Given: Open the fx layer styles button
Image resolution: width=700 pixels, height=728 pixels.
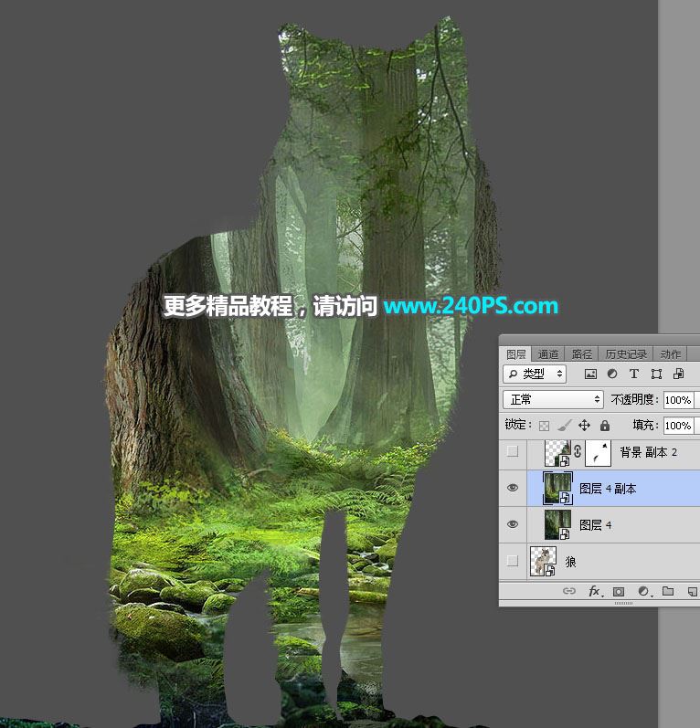Looking at the screenshot, I should [594, 592].
